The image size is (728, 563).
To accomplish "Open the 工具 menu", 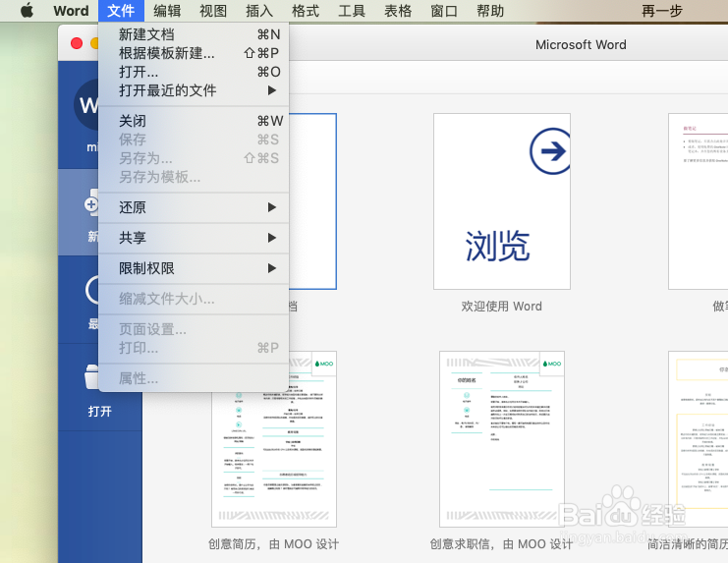I will click(352, 11).
